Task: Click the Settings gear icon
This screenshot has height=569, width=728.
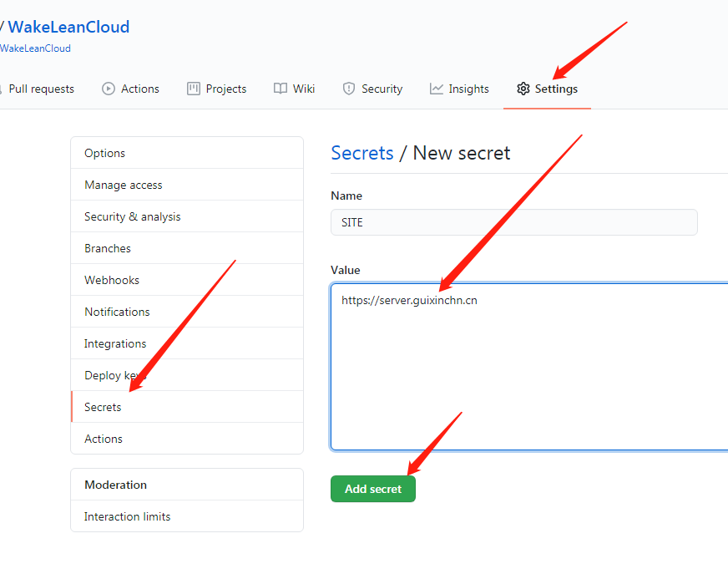Action: pos(523,89)
